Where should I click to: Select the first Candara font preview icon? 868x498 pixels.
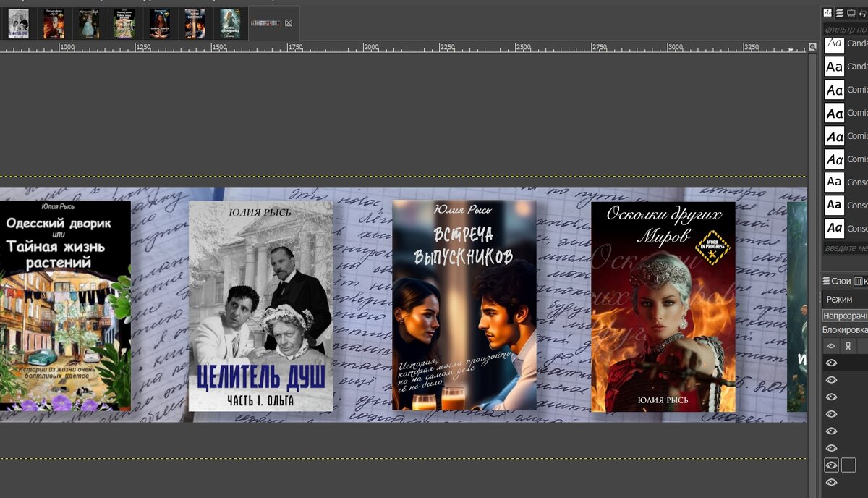(x=834, y=44)
